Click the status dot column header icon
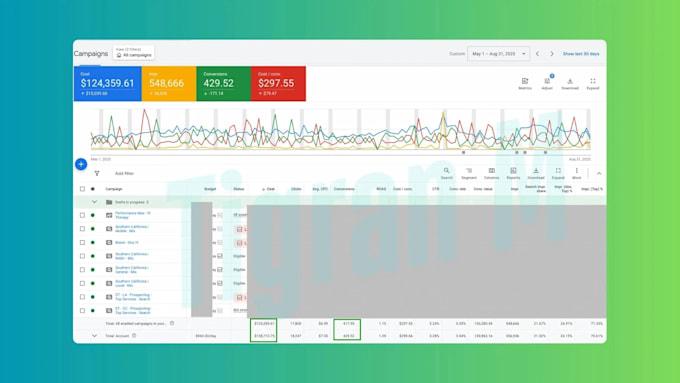Viewport: 680px width, 383px height. (x=93, y=189)
